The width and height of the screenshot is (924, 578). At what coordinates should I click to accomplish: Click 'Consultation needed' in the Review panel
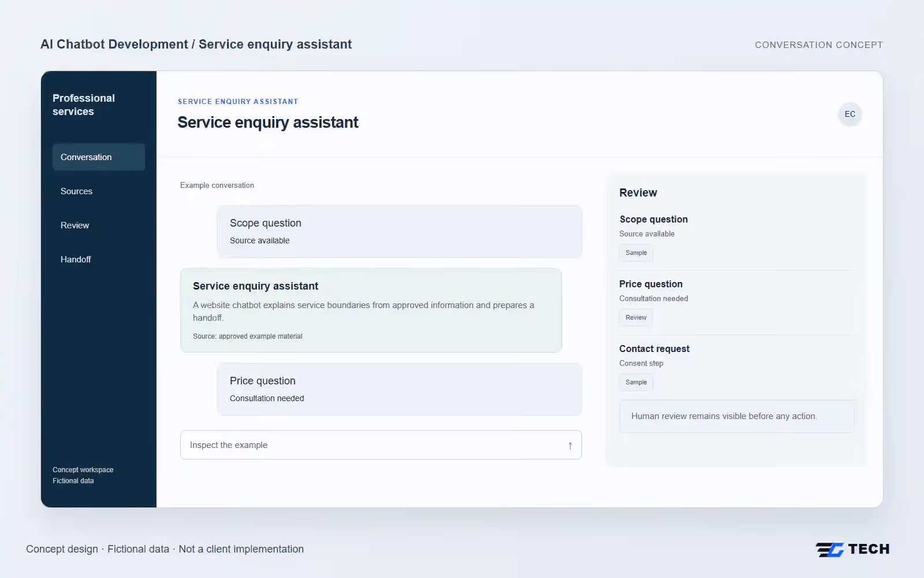click(654, 299)
